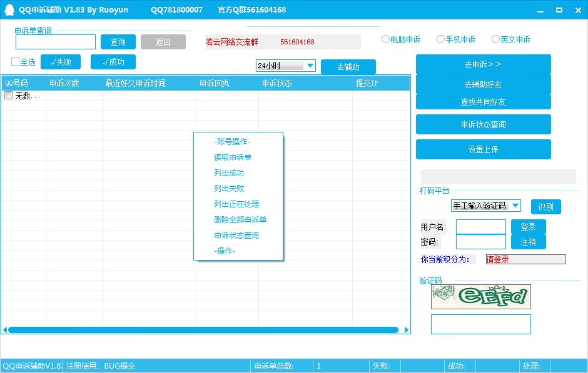The width and height of the screenshot is (588, 373).
Task: Choose 列出失败 in the context menu
Action: coord(229,188)
